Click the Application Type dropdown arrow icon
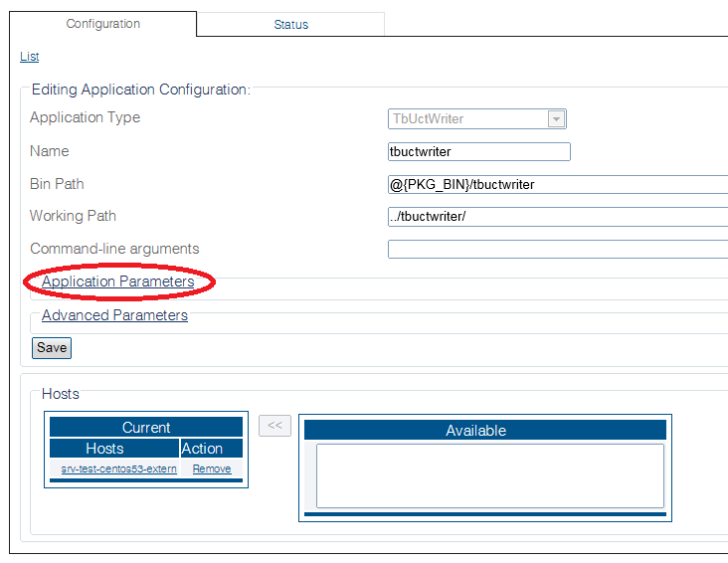 tap(556, 119)
